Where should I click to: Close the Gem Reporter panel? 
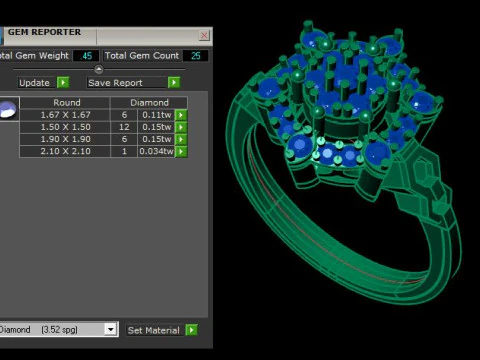(204, 35)
